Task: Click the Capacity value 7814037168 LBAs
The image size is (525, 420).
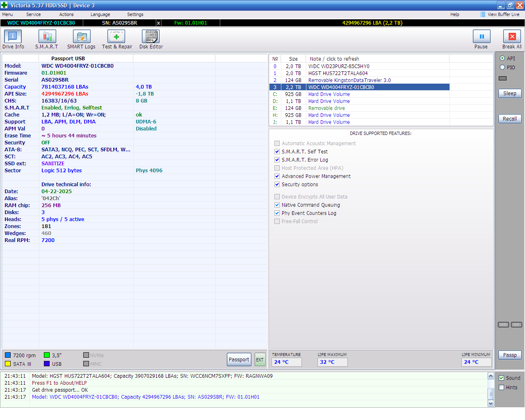Action: coord(65,87)
